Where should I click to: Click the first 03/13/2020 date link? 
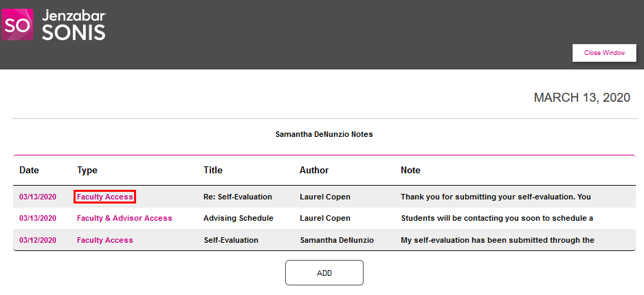click(38, 197)
